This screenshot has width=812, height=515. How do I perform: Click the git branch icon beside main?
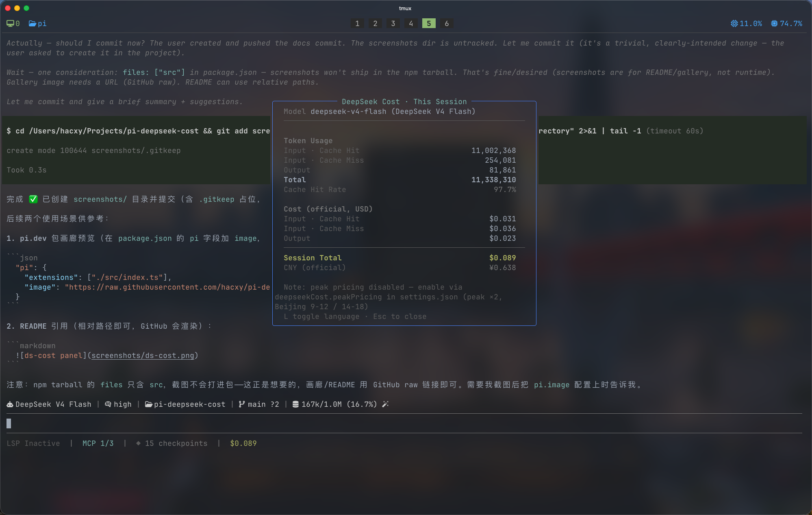coord(242,404)
